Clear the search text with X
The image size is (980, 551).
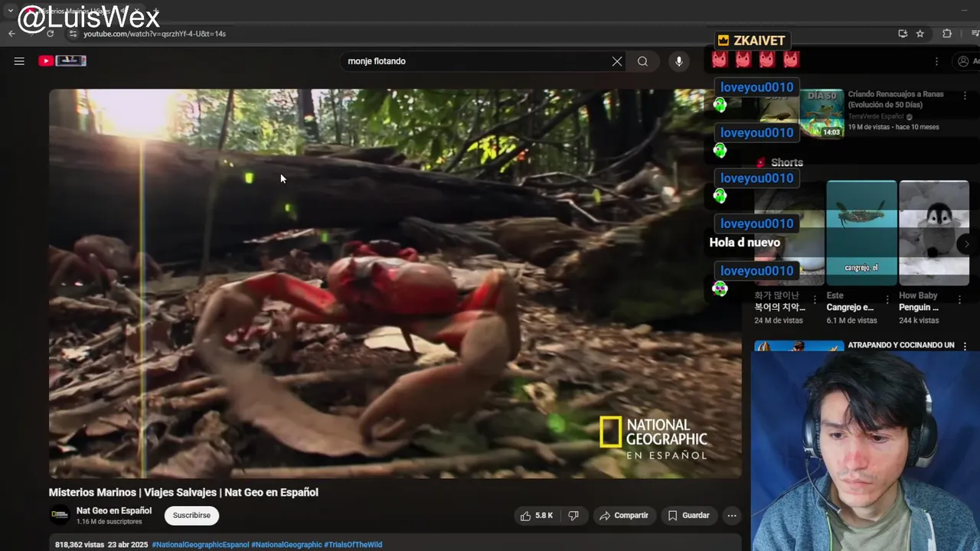[x=617, y=61]
